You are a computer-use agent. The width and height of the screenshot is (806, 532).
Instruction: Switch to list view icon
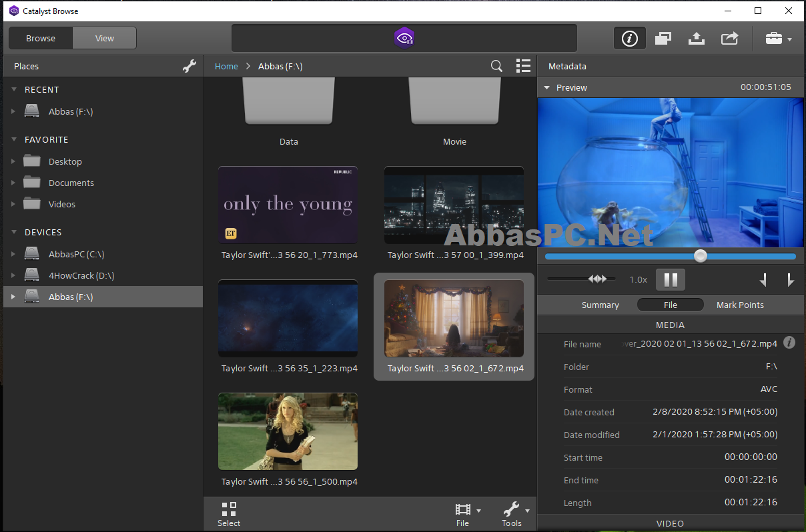pos(523,66)
